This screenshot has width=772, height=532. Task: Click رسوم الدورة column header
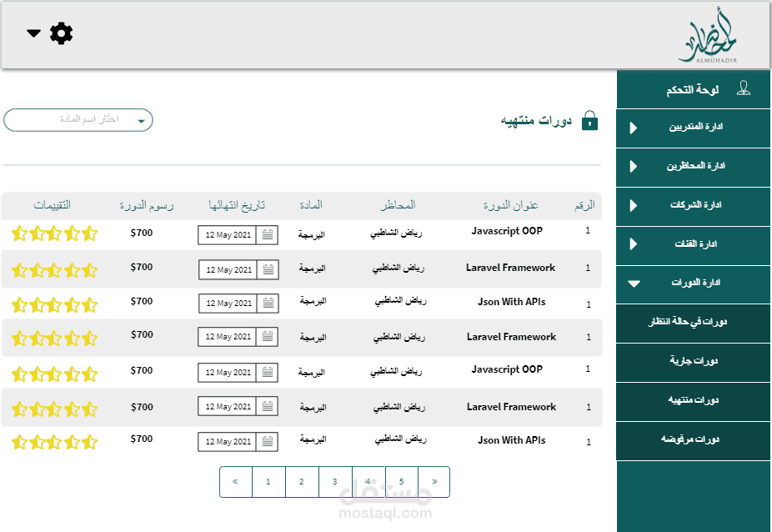point(146,205)
